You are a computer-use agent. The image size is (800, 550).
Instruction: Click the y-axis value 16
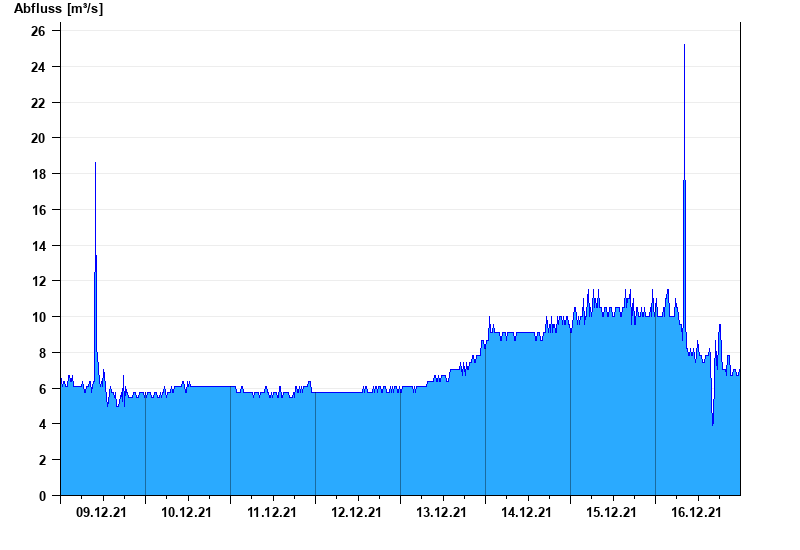pos(38,210)
